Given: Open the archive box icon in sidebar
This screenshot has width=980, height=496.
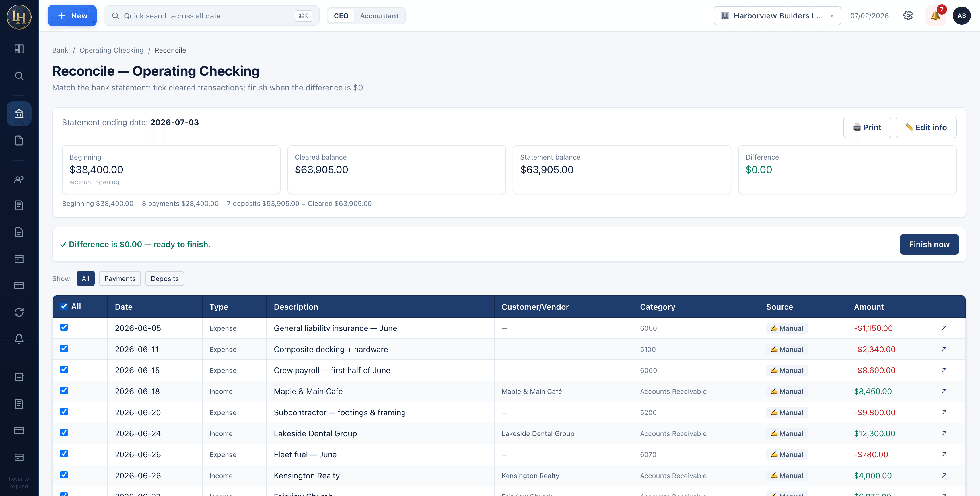Looking at the screenshot, I should pos(19,377).
